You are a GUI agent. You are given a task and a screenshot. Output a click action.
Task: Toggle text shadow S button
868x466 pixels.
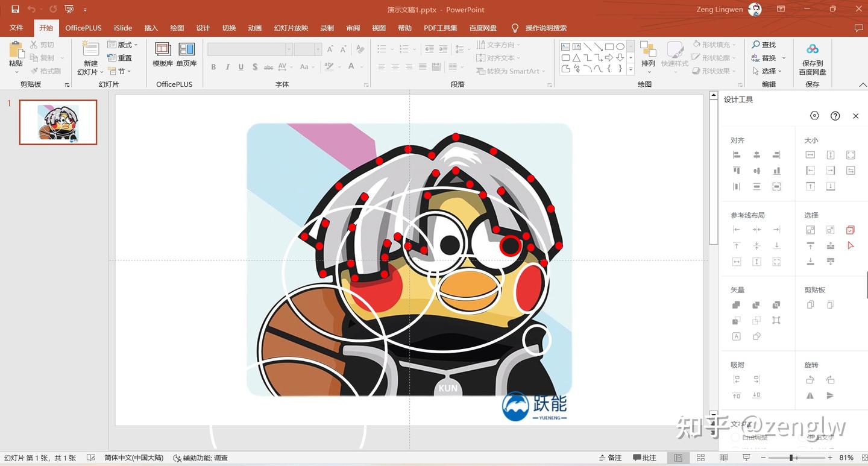tap(255, 67)
